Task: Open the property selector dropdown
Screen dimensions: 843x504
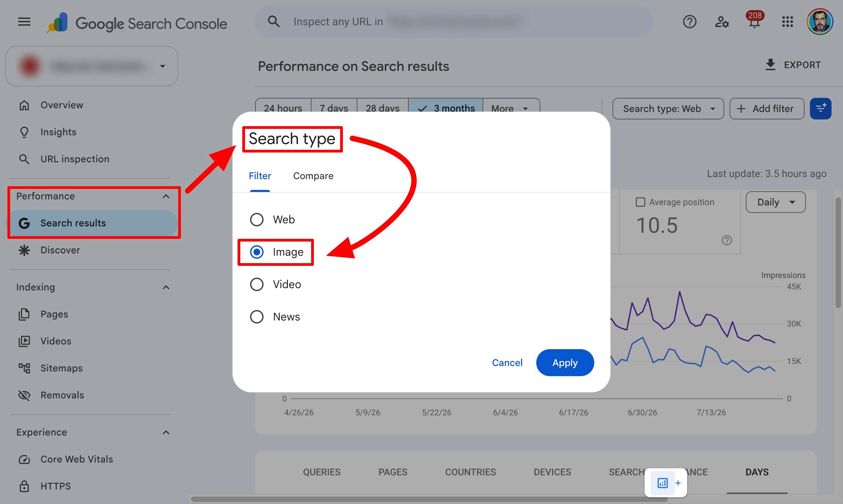Action: click(92, 66)
